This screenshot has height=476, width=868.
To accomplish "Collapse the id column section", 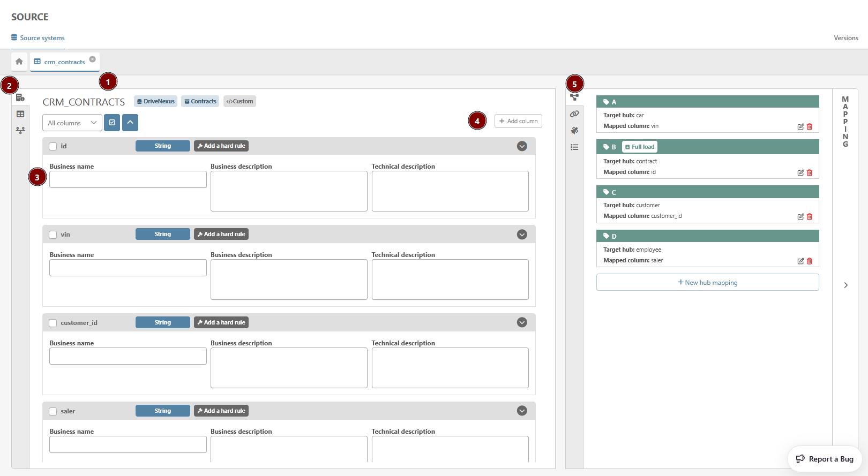I will click(x=522, y=146).
